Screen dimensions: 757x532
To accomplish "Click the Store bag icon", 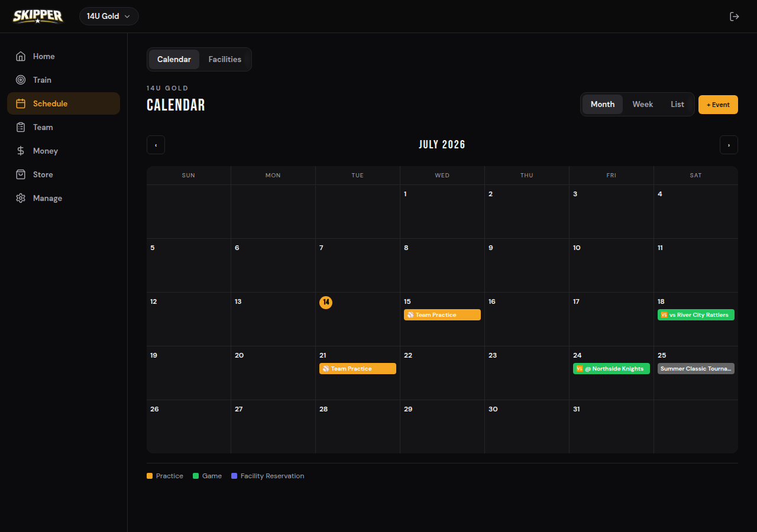I will [21, 174].
